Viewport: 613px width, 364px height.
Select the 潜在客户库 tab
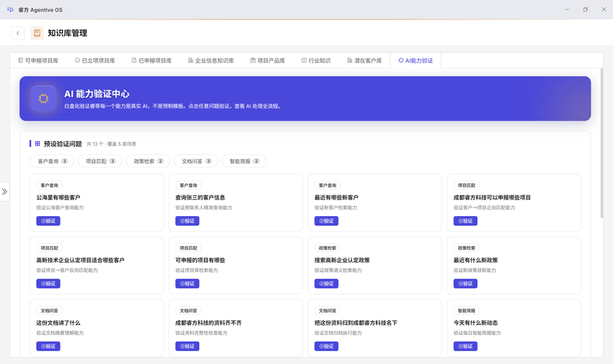(365, 61)
